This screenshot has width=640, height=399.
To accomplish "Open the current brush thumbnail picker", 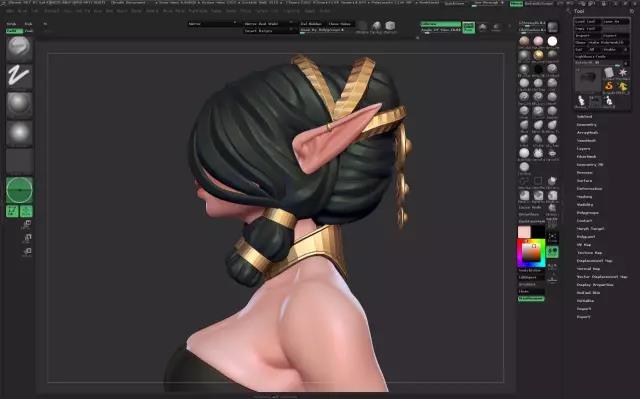I will [19, 49].
